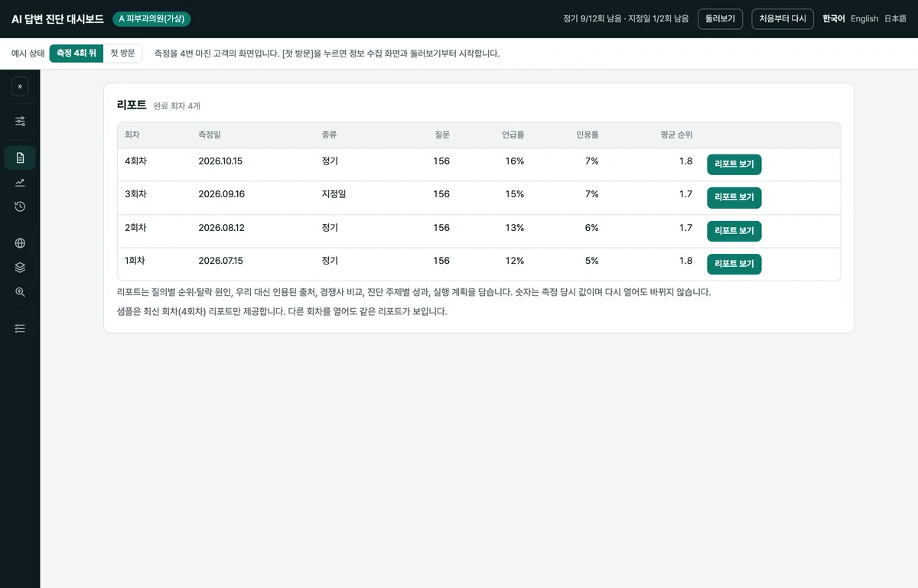Switch language to 日本語

tap(895, 19)
